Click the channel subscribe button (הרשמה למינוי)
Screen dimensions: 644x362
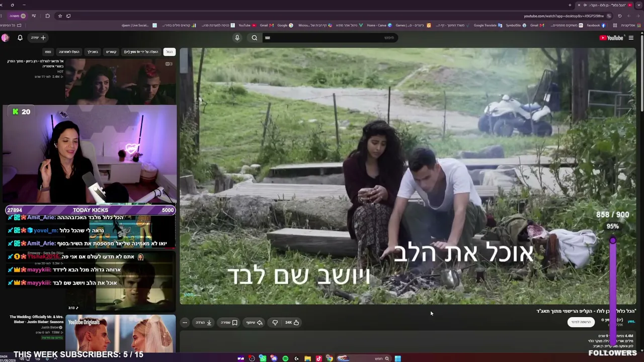click(581, 322)
